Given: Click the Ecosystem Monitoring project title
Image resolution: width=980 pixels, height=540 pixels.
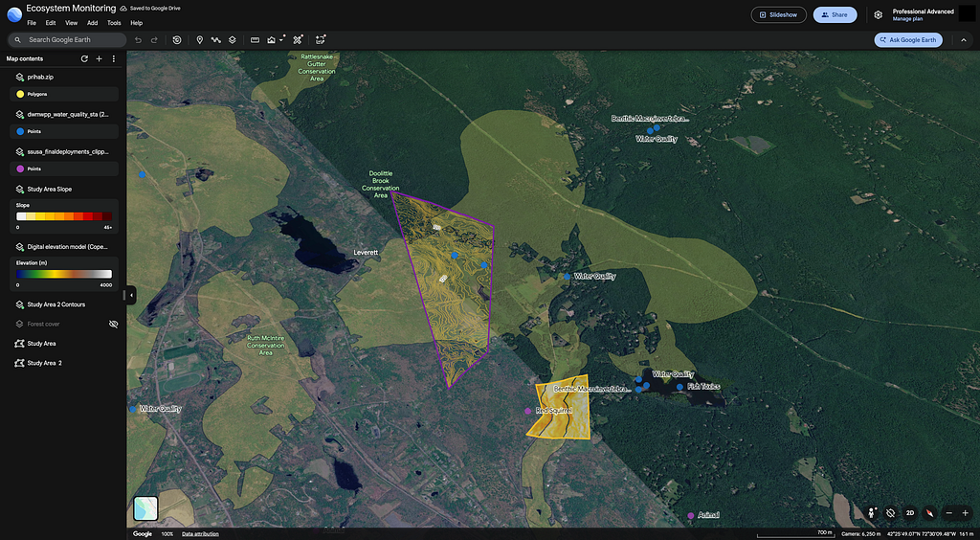Looking at the screenshot, I should 71,9.
